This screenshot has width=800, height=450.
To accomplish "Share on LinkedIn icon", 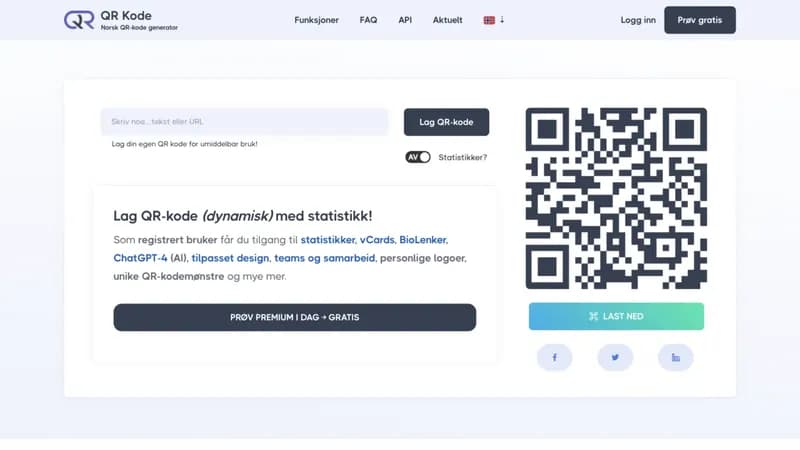I will click(x=676, y=357).
